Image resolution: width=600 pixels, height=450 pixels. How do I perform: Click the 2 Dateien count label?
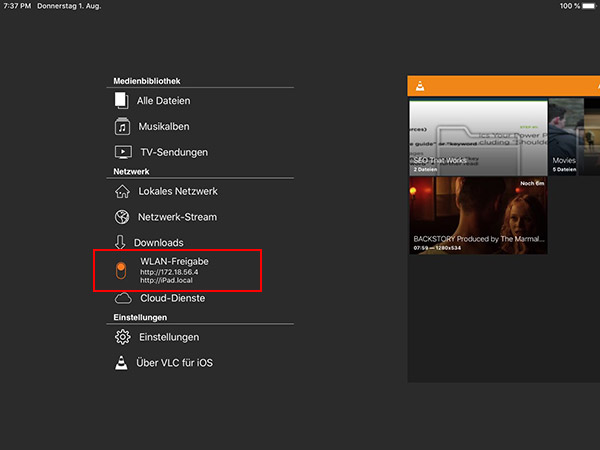click(x=425, y=169)
